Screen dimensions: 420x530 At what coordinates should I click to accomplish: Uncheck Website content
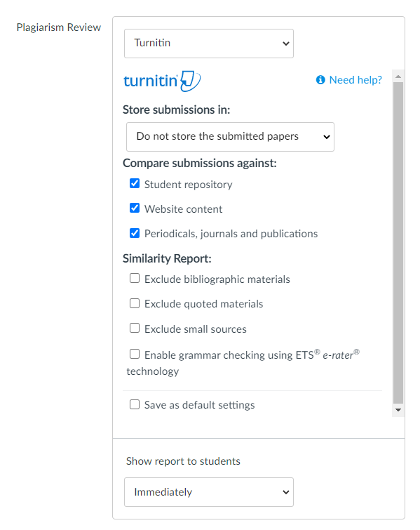(x=135, y=208)
